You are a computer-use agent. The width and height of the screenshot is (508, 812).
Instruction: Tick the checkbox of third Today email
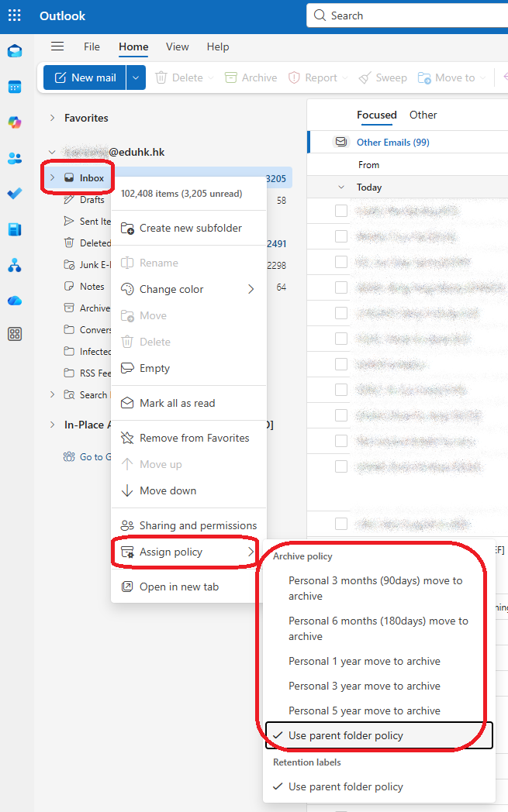[341, 262]
